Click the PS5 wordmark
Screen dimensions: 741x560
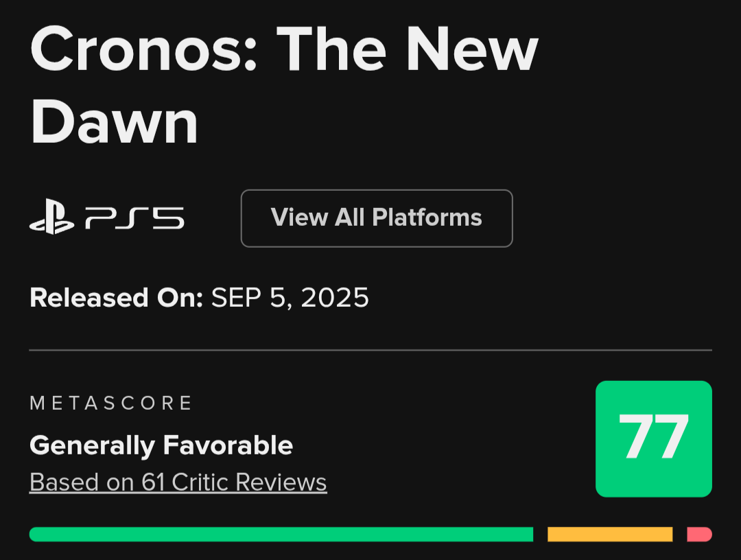click(134, 219)
